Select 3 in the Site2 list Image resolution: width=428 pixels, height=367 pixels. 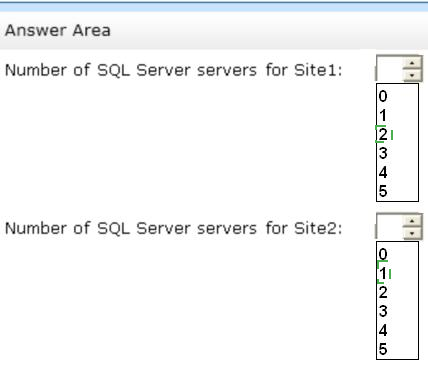[383, 311]
